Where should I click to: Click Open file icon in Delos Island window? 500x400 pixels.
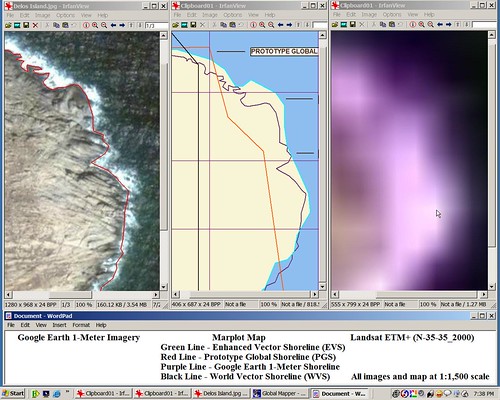8,25
